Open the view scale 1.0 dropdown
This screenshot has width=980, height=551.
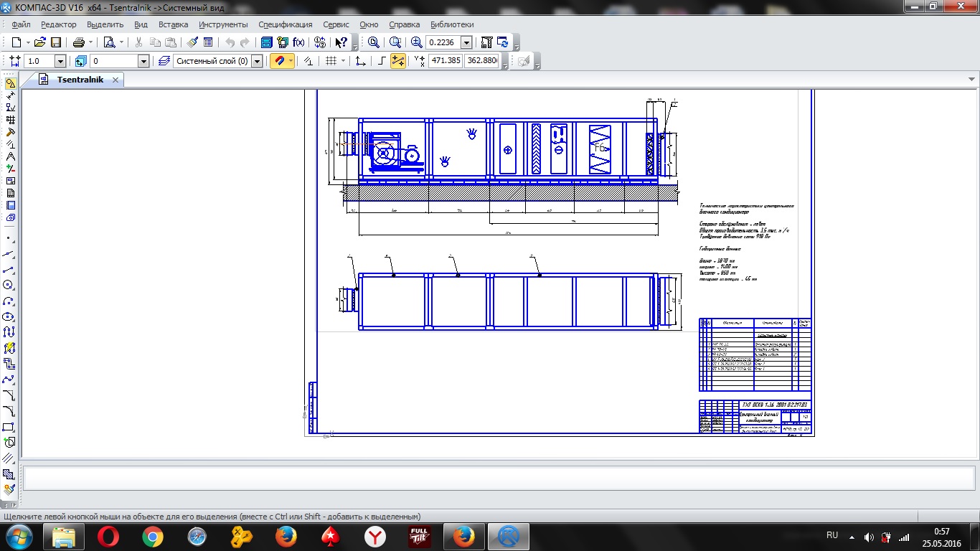point(60,61)
